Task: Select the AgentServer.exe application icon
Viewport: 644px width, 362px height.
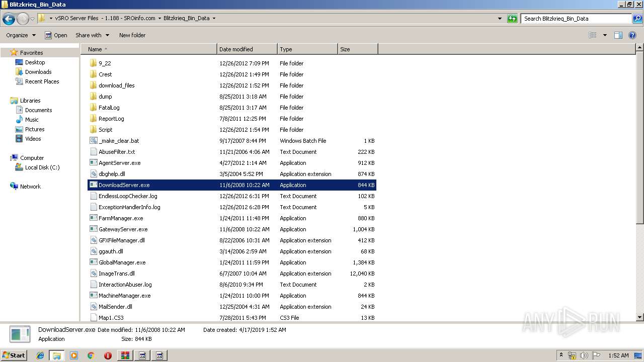Action: [x=93, y=163]
